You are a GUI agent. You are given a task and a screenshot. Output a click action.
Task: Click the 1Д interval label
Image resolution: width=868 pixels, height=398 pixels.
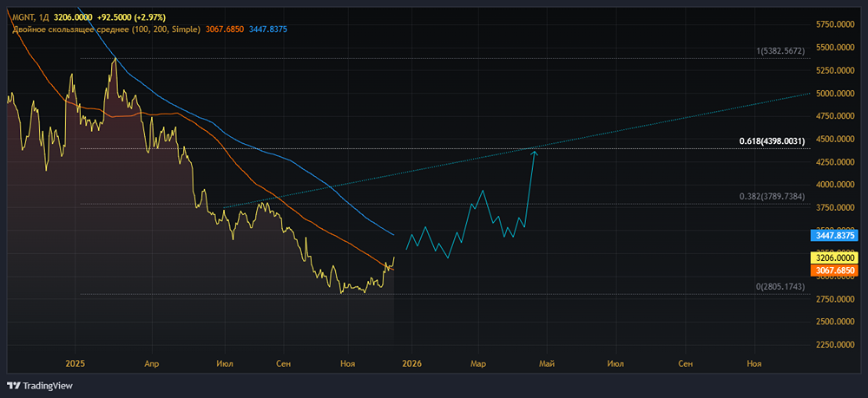[x=45, y=17]
